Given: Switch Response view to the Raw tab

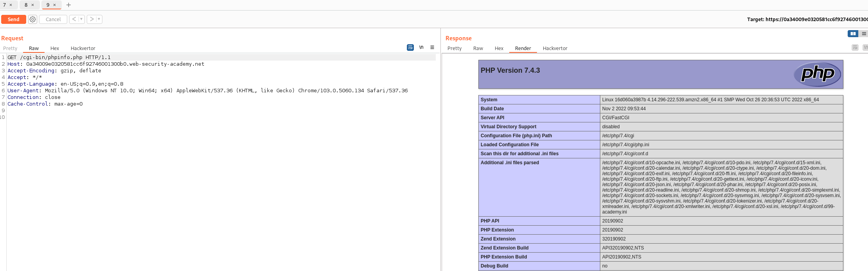Looking at the screenshot, I should (x=478, y=48).
